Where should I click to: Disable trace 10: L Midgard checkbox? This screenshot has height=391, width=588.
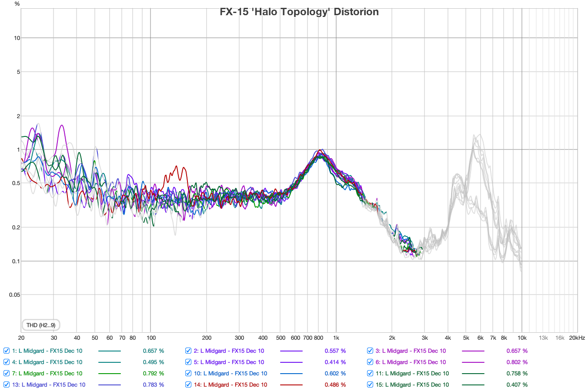click(188, 373)
